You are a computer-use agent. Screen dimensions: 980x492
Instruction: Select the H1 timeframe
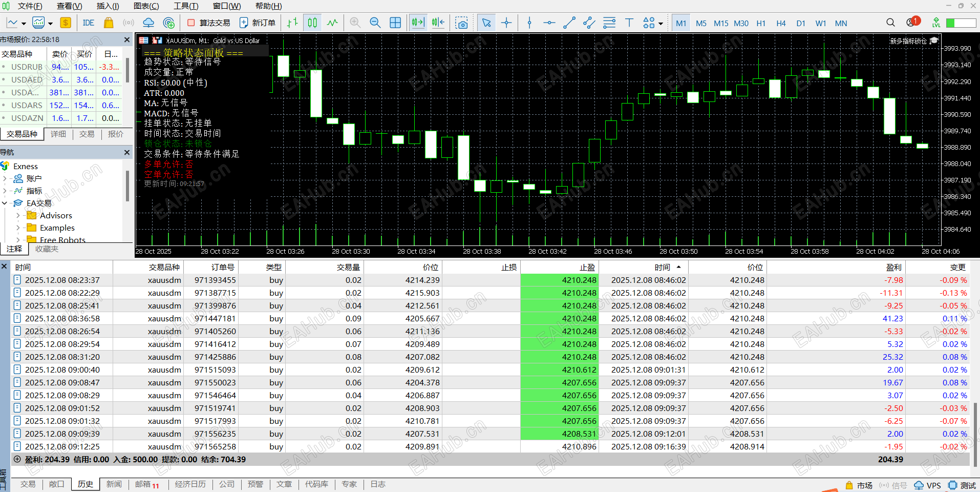[x=761, y=23]
